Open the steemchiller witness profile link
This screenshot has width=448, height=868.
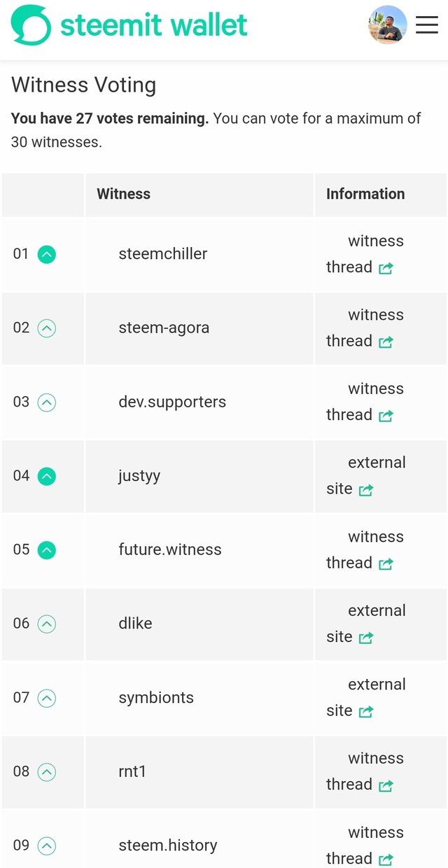(162, 254)
